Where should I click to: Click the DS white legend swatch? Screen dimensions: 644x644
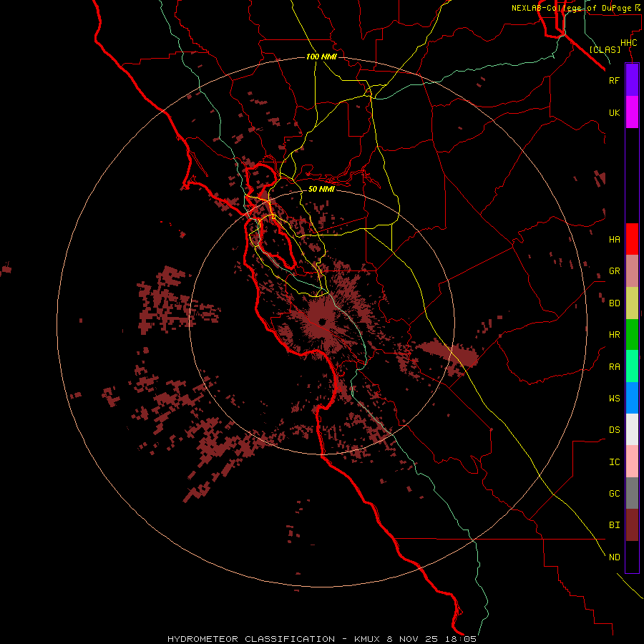(x=632, y=429)
